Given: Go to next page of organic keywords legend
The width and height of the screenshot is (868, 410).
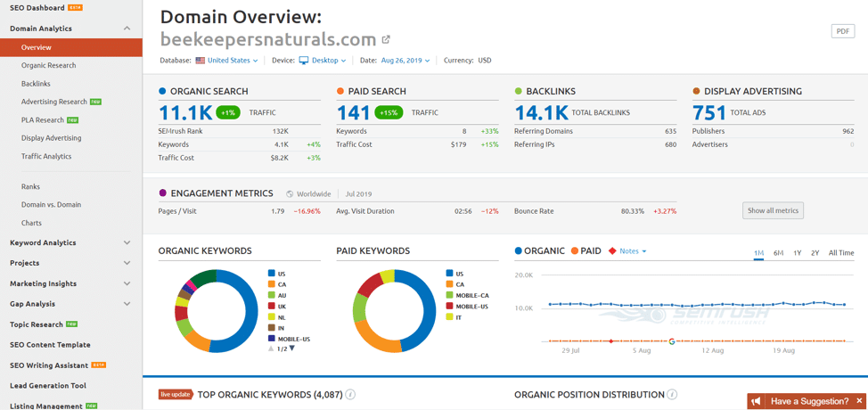Looking at the screenshot, I should (x=291, y=348).
